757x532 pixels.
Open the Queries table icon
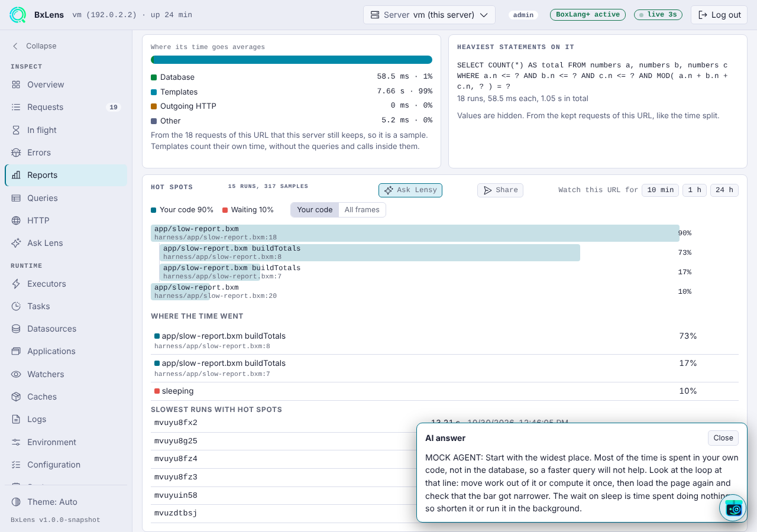(x=16, y=198)
